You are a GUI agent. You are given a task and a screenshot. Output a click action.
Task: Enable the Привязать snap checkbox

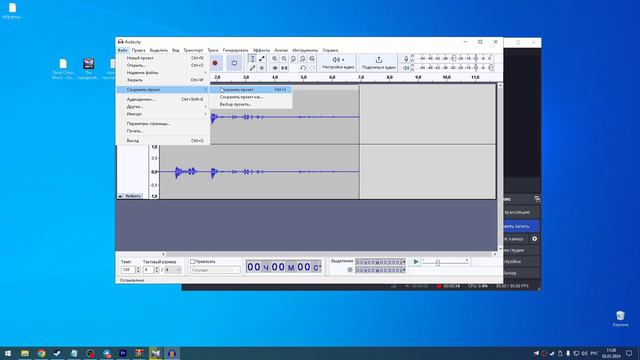[192, 262]
